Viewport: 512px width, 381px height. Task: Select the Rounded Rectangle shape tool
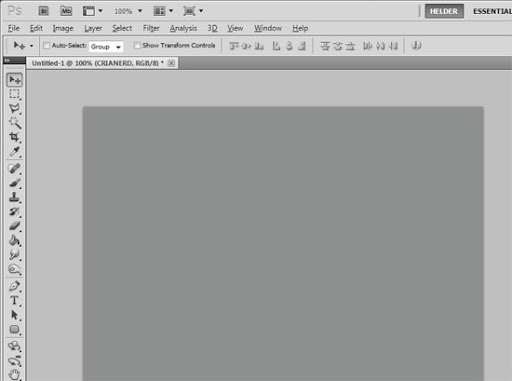tap(14, 329)
